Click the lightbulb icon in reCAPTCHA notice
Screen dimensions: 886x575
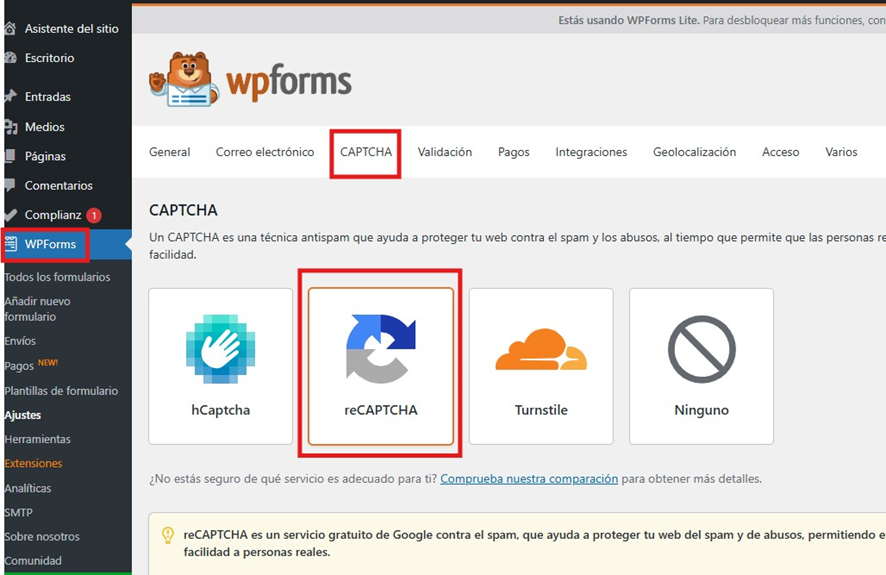(x=168, y=535)
